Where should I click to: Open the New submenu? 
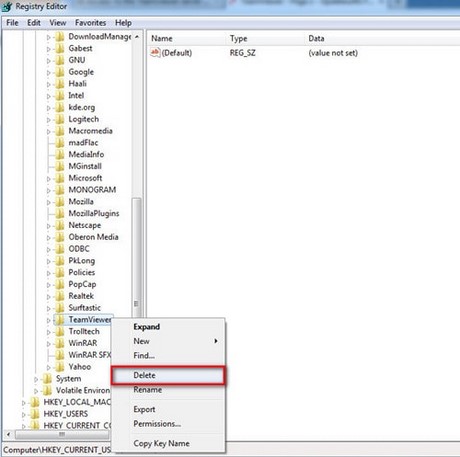coord(168,341)
